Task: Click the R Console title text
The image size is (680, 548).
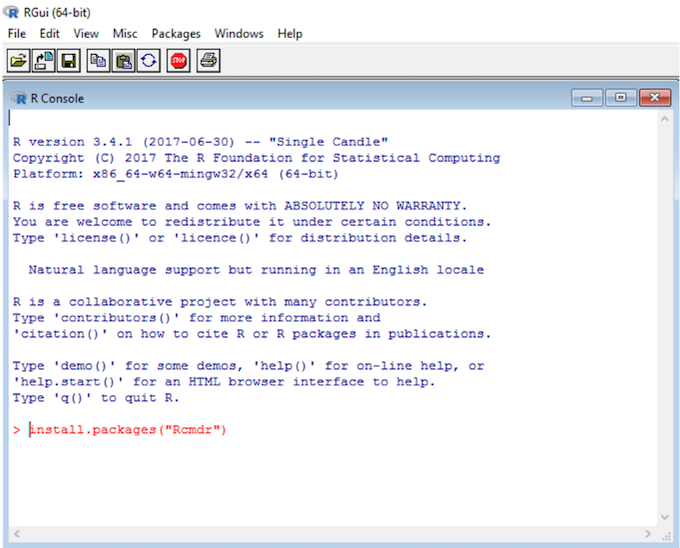Action: point(57,98)
